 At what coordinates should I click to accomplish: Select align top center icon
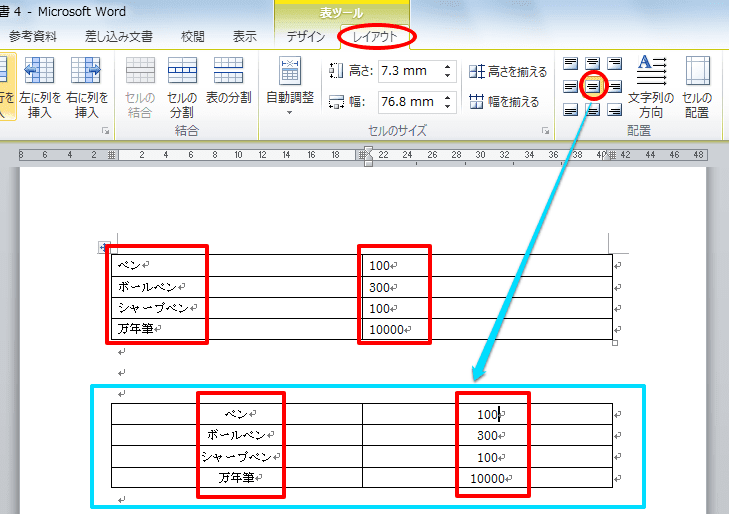point(592,63)
